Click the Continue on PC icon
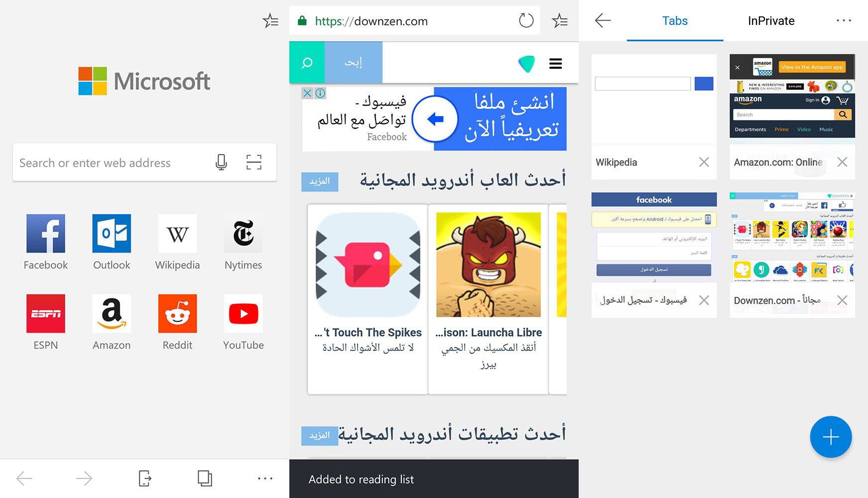The width and height of the screenshot is (868, 498). [144, 479]
